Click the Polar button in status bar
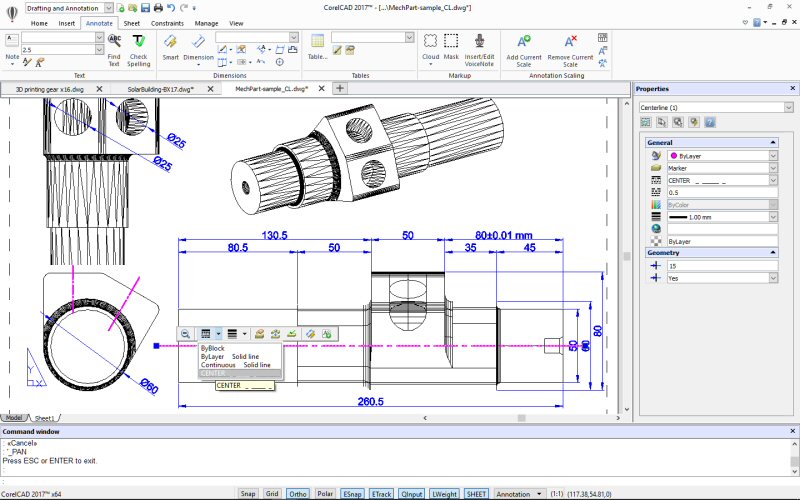Image resolution: width=800 pixels, height=500 pixels. click(x=325, y=494)
